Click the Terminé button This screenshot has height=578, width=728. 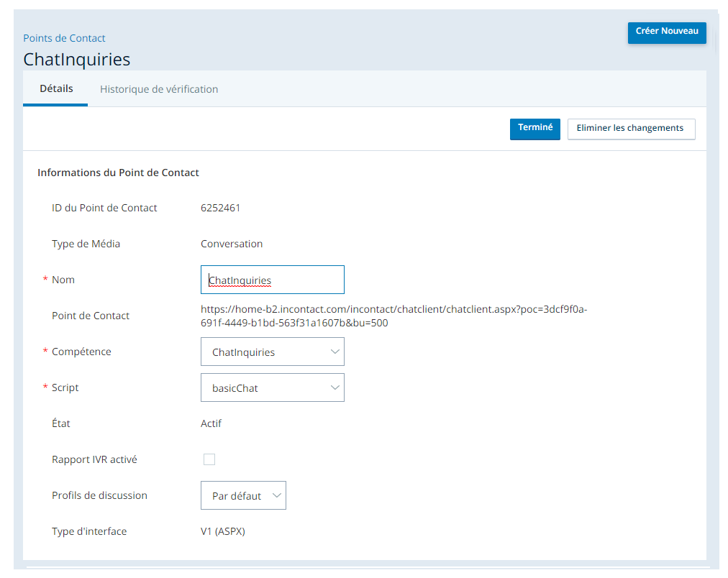click(535, 129)
